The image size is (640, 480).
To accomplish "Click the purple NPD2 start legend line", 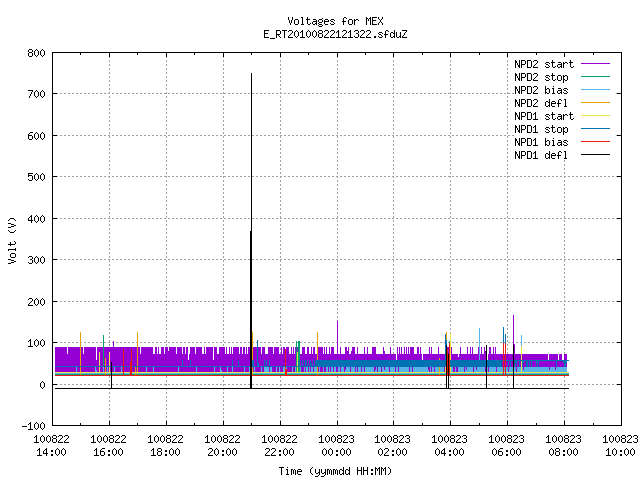I will (595, 64).
